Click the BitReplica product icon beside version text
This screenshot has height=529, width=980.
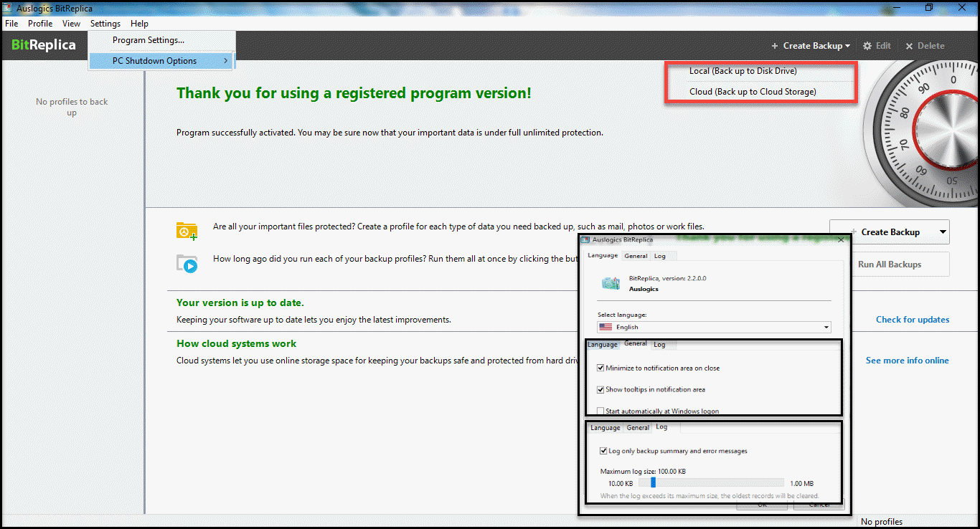point(611,283)
